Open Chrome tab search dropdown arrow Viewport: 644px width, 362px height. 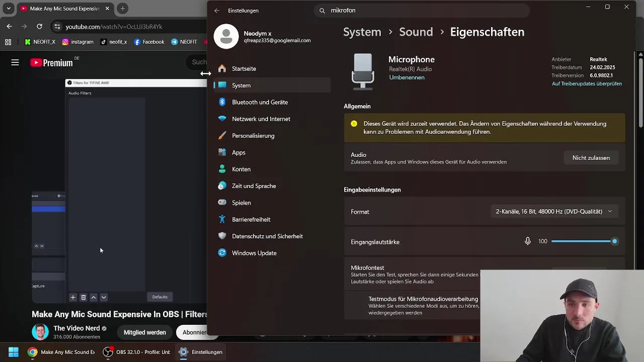coord(9,9)
